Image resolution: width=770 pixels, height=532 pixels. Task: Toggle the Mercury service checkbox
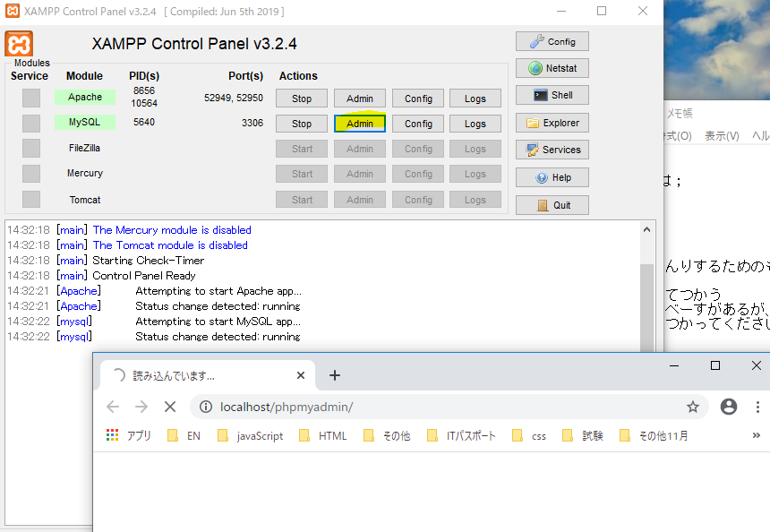pyautogui.click(x=31, y=174)
